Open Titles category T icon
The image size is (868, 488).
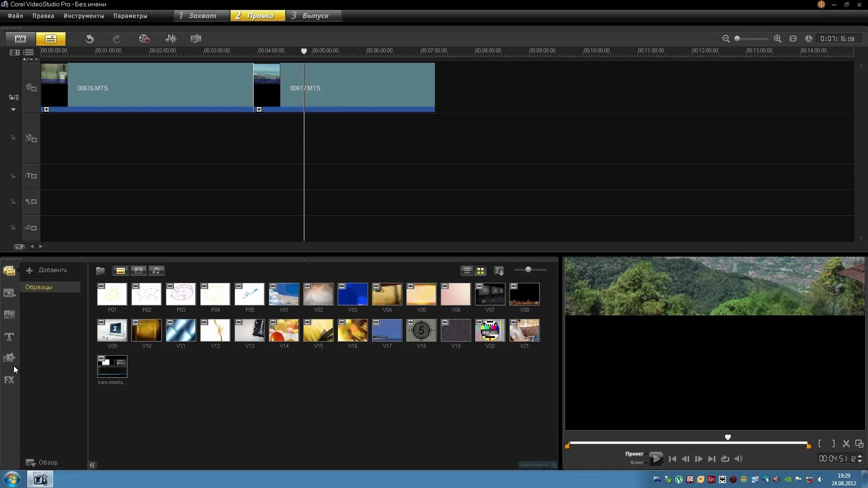click(9, 337)
